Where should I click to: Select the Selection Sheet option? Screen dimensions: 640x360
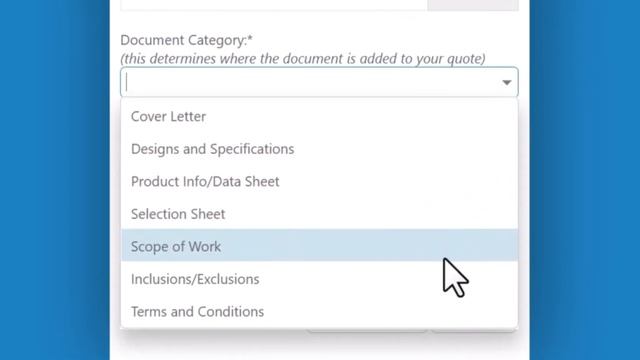coord(319,214)
